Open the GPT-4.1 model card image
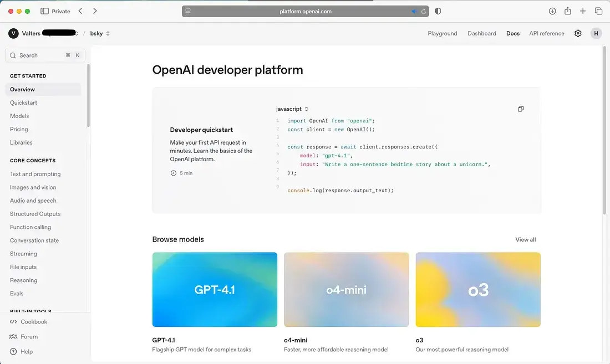This screenshot has height=364, width=610. (215, 289)
